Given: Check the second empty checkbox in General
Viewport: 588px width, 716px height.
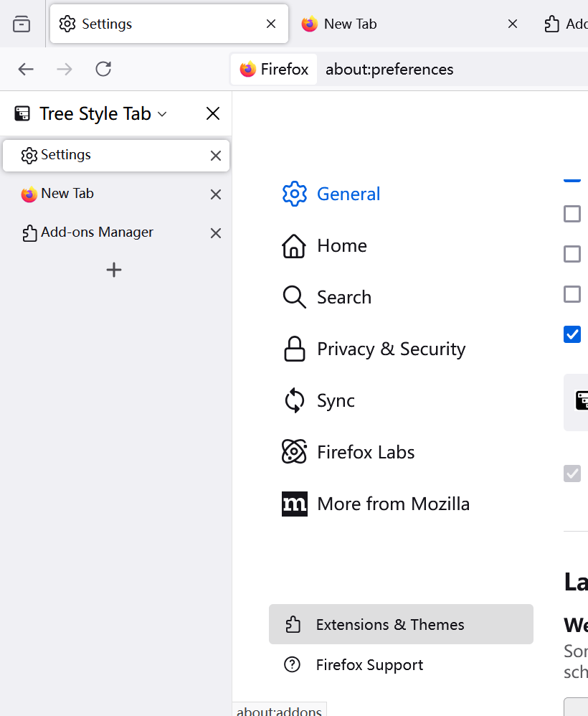Looking at the screenshot, I should [572, 254].
